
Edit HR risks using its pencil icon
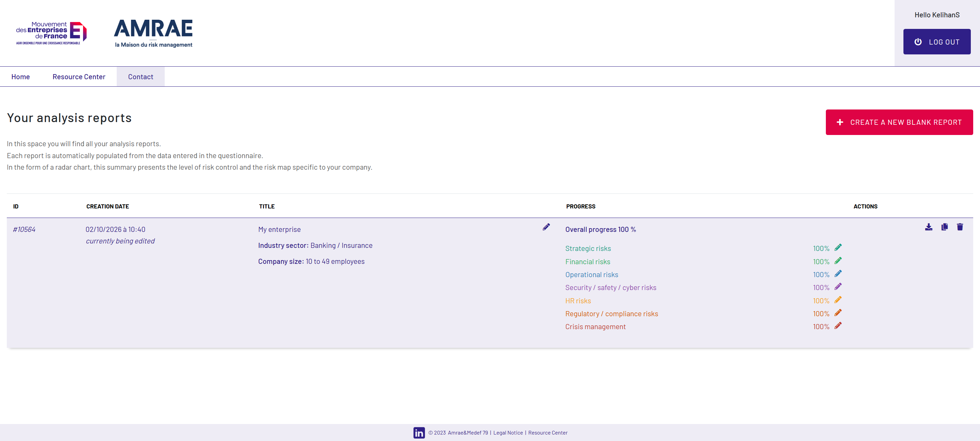coord(838,300)
